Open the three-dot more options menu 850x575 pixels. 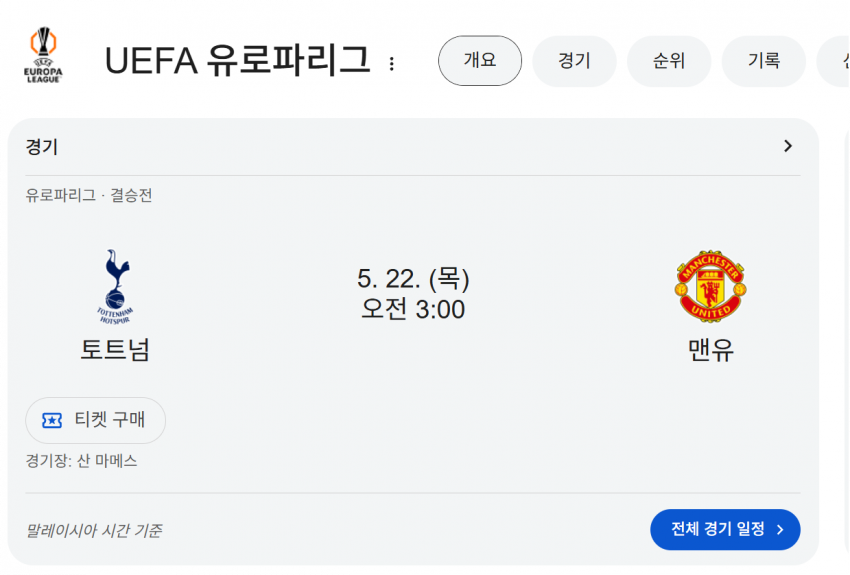click(391, 64)
